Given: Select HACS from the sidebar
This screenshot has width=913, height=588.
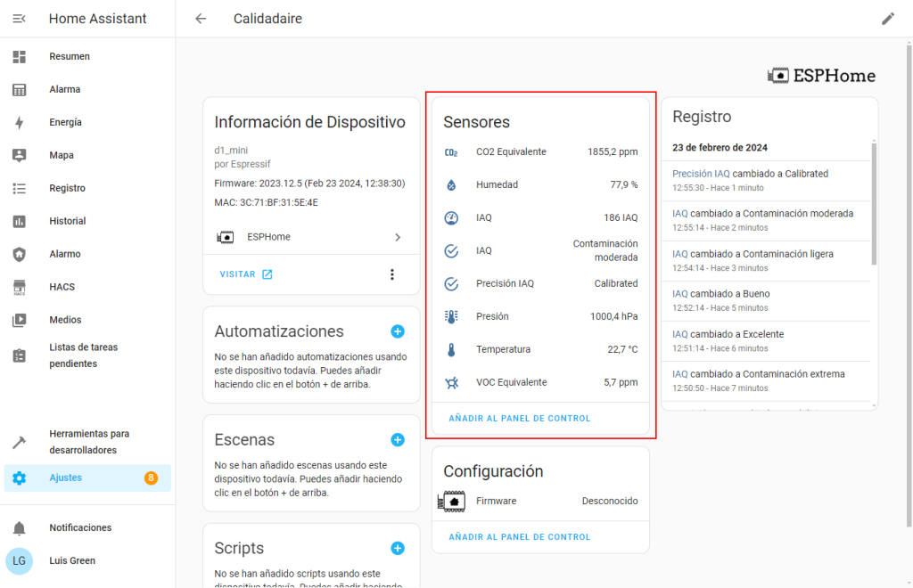Looking at the screenshot, I should coord(62,287).
